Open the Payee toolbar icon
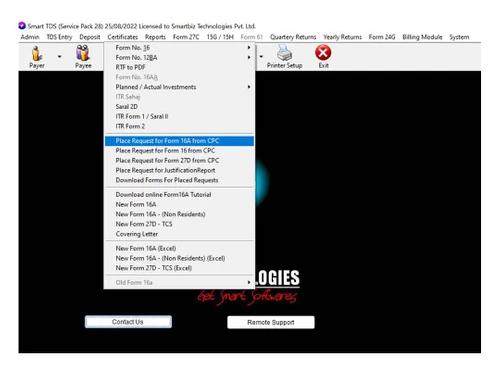The height and width of the screenshot is (375, 500). [83, 57]
